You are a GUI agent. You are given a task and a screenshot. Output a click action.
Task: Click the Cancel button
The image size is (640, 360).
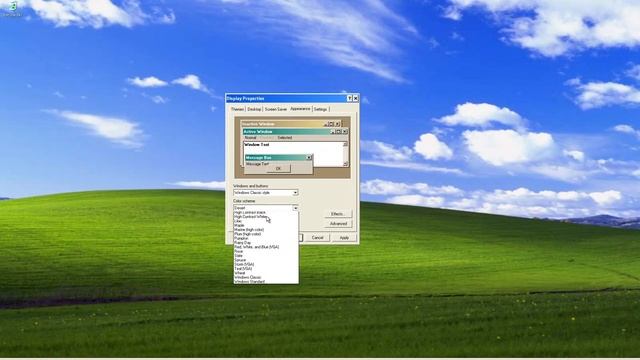[x=318, y=238]
